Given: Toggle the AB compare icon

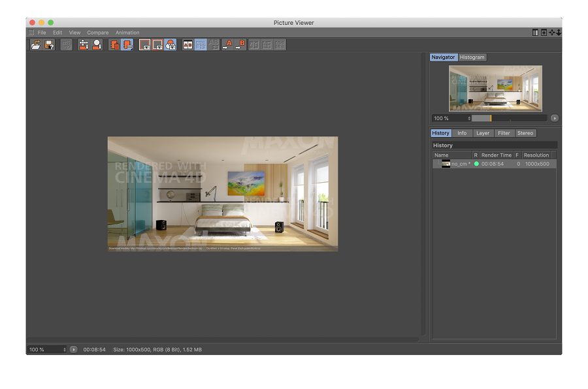Looking at the screenshot, I should 188,45.
